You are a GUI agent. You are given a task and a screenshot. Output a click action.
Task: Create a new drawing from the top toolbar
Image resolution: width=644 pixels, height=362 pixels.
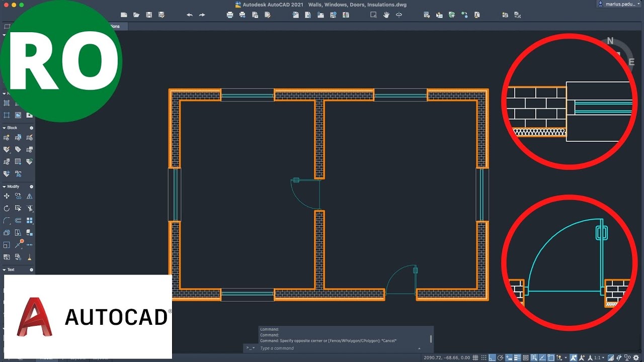124,15
